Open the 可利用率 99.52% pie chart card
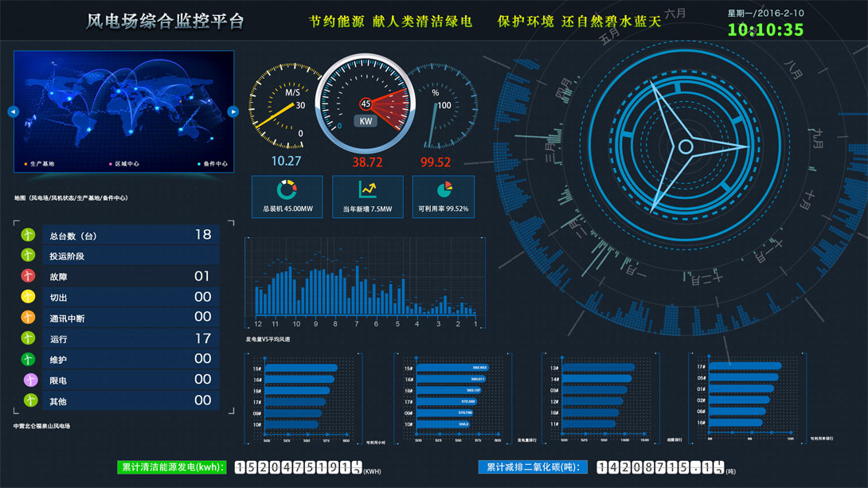868x488 pixels. tap(444, 197)
